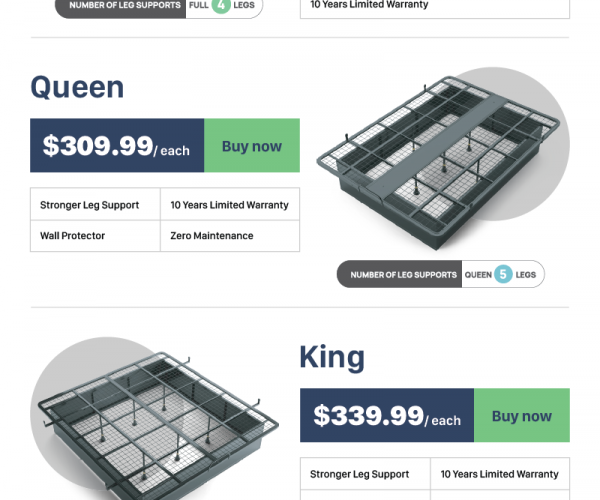Screen dimensions: 600x500
Task: Click Queen's 10 Years Limited Warranty cell
Action: (229, 205)
